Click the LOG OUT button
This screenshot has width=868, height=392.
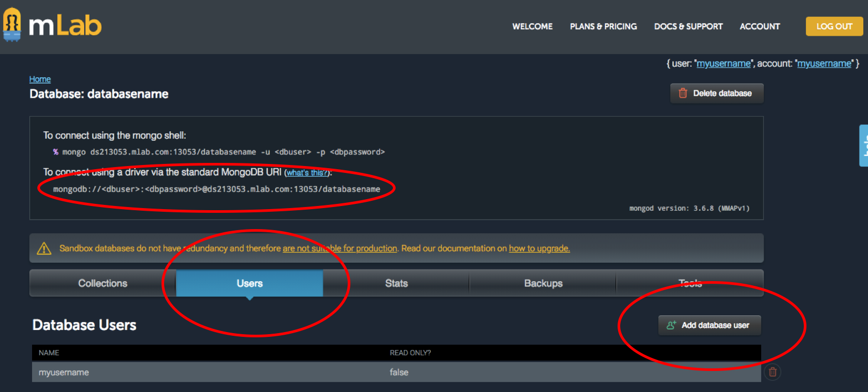834,26
